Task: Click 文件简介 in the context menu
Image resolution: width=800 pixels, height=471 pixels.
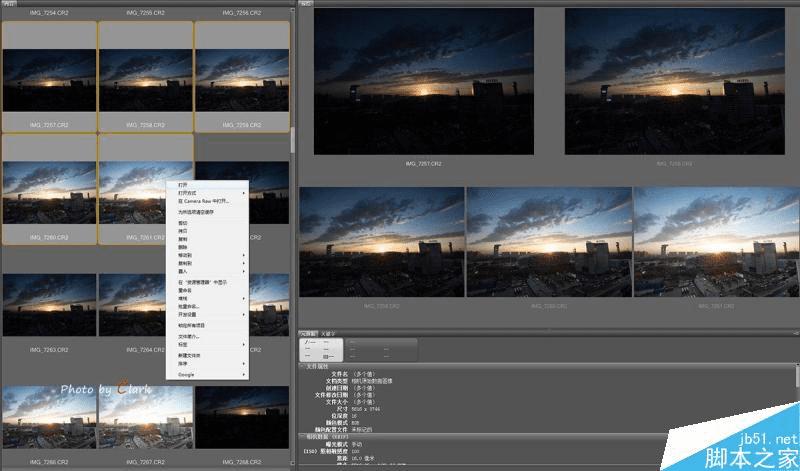Action: (x=189, y=336)
